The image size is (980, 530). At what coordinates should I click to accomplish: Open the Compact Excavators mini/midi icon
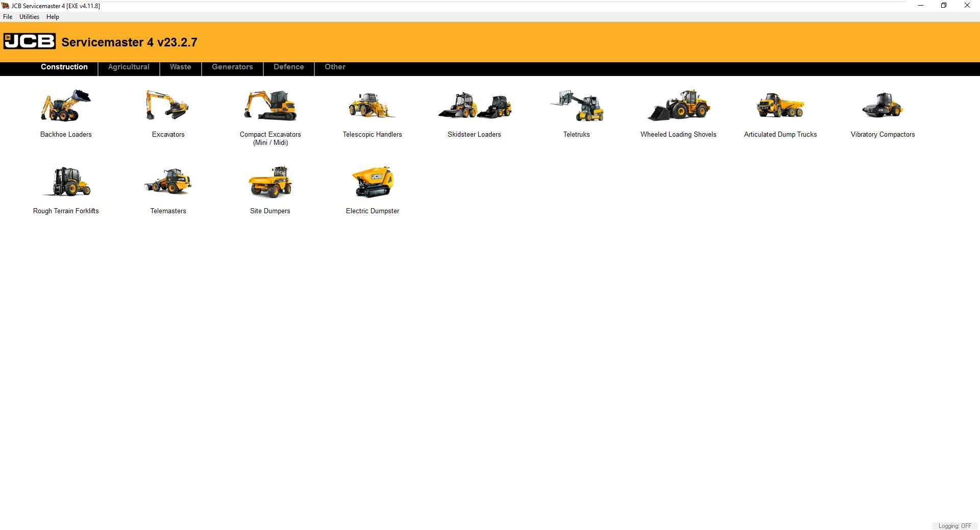click(270, 106)
